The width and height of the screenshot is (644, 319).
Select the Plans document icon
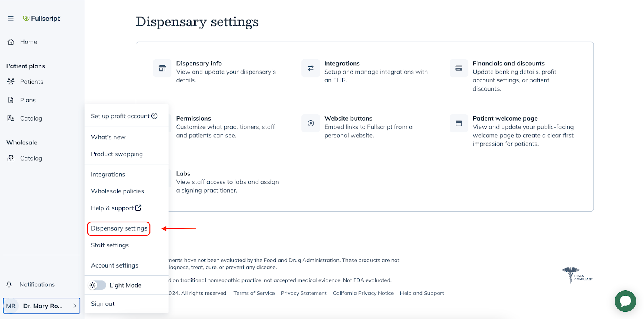pyautogui.click(x=10, y=100)
